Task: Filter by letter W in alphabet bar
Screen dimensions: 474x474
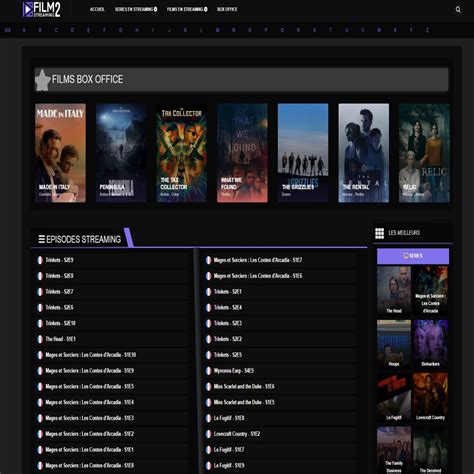Action: tap(379, 30)
